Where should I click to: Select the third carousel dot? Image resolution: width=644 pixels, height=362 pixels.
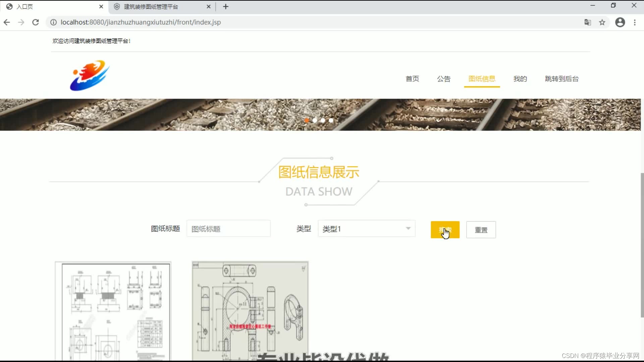323,120
